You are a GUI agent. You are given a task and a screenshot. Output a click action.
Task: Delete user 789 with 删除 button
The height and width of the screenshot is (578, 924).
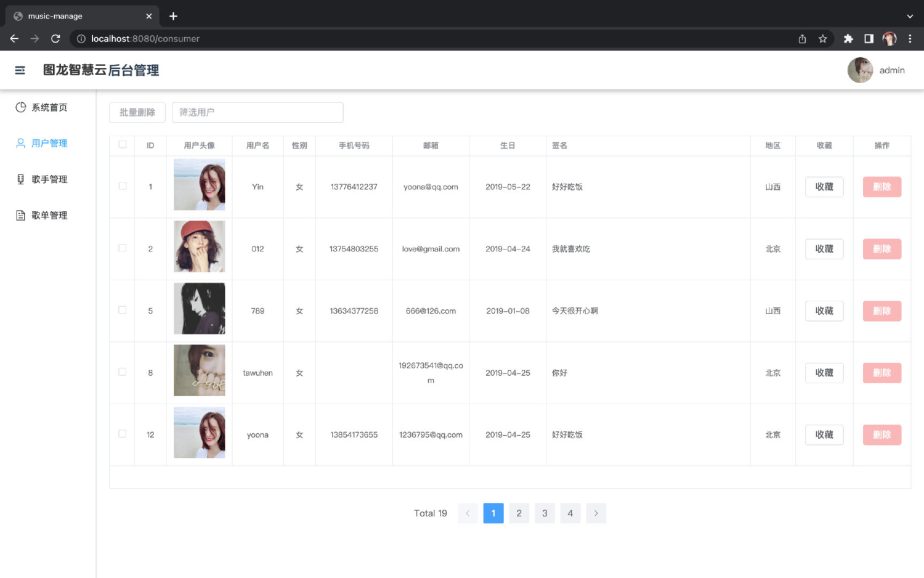click(x=882, y=311)
